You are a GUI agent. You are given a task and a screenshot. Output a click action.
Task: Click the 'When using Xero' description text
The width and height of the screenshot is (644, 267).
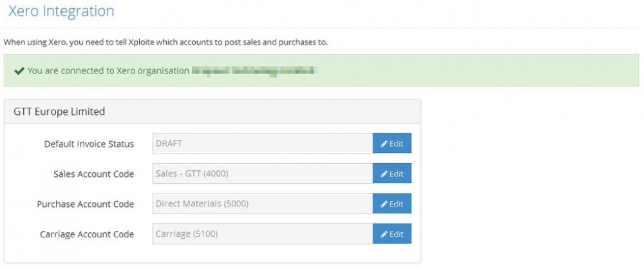coord(166,43)
